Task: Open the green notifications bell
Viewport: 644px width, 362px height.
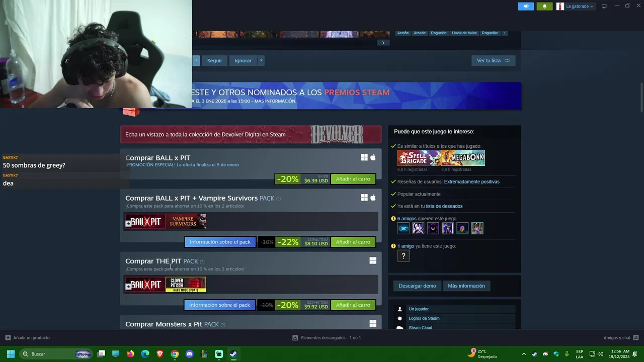Action: coord(544,6)
